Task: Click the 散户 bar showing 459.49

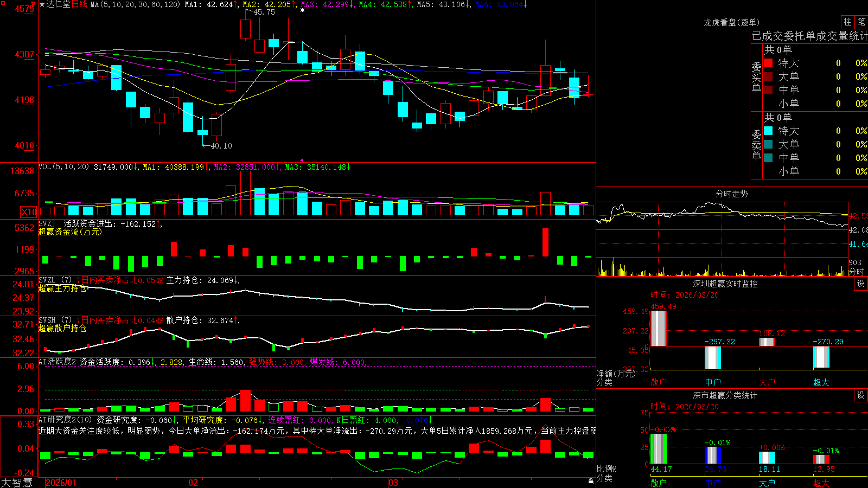Action: (x=658, y=328)
